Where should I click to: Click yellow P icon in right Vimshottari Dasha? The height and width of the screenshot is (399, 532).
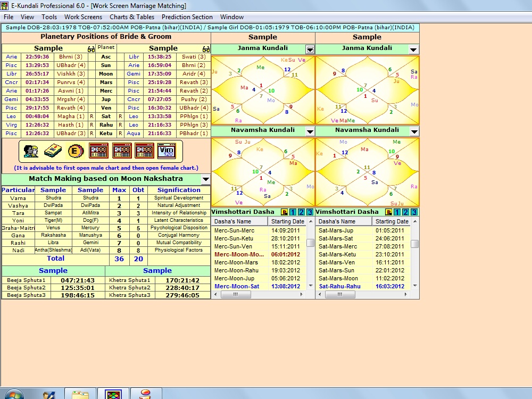coord(388,212)
